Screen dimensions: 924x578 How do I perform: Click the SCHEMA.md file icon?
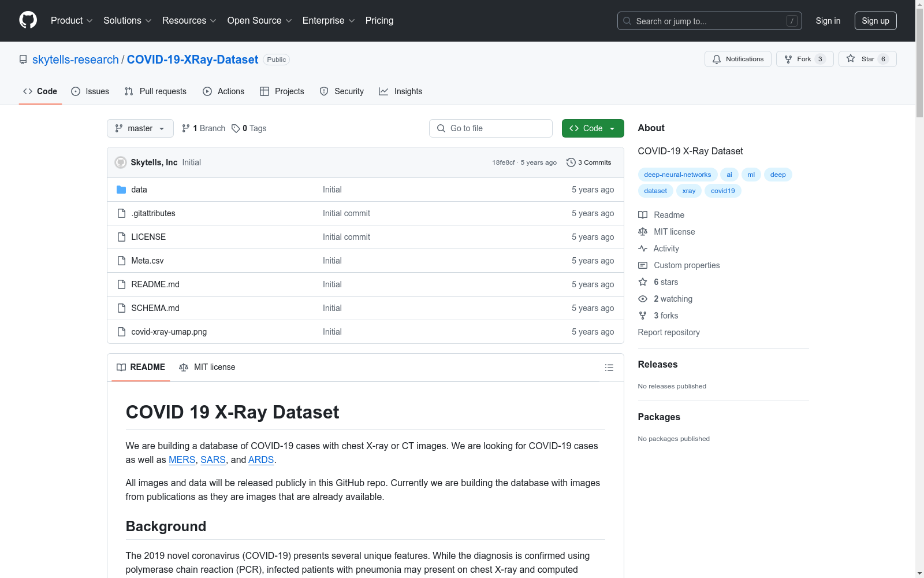(121, 308)
